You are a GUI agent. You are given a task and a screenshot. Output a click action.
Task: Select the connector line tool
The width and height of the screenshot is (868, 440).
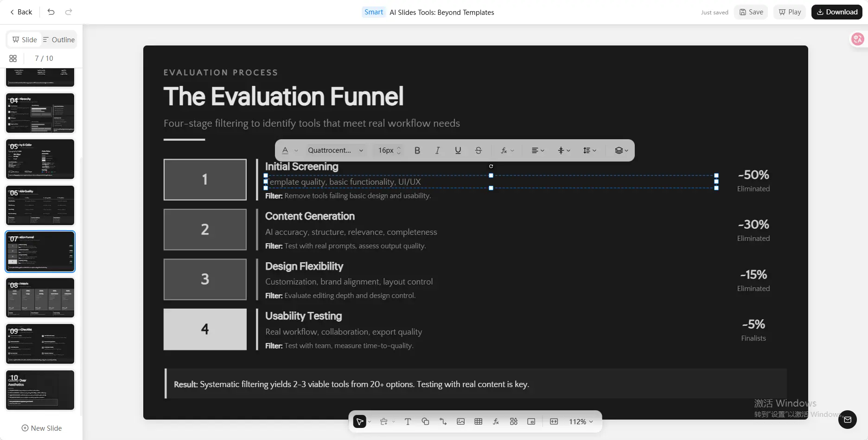click(x=443, y=421)
